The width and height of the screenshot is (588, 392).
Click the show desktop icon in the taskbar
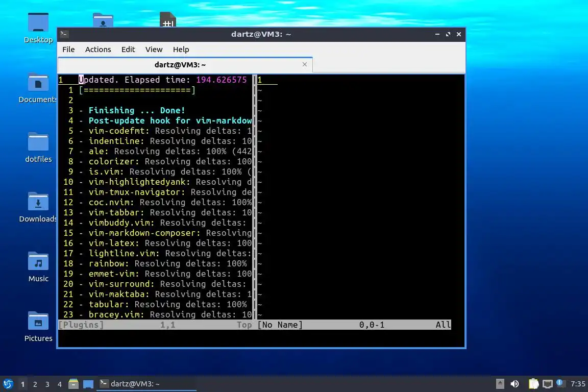coord(88,384)
